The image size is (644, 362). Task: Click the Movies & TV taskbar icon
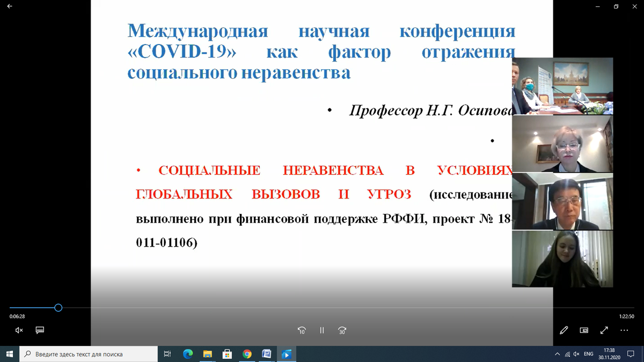tap(287, 354)
